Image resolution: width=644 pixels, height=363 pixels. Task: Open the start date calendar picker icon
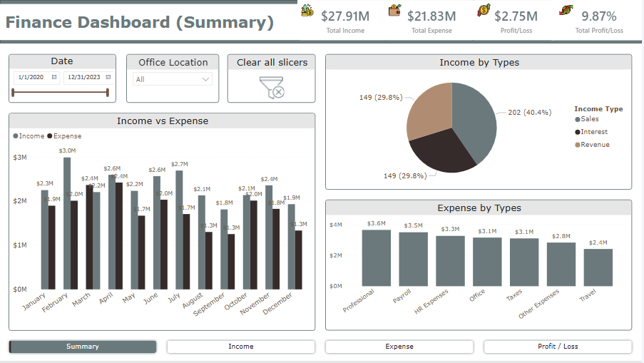(54, 77)
